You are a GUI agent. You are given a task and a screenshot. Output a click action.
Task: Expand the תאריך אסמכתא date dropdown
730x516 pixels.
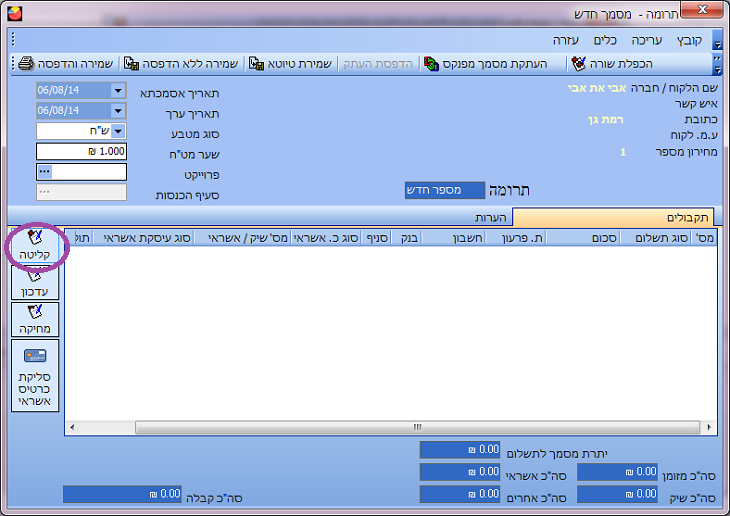coord(118,90)
